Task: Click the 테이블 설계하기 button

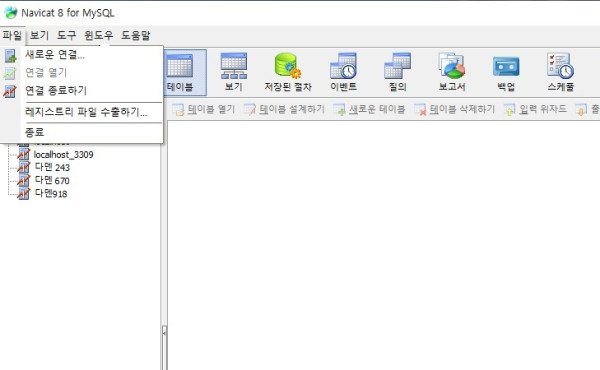Action: [x=284, y=110]
